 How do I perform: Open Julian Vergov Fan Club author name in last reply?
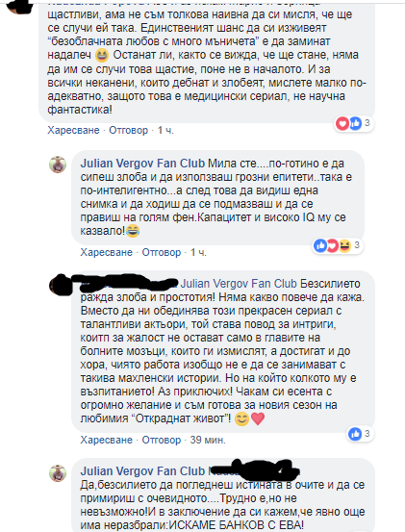[142, 471]
